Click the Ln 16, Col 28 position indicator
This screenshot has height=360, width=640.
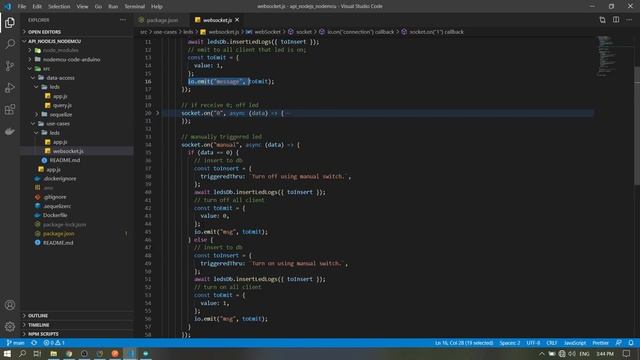pos(464,343)
